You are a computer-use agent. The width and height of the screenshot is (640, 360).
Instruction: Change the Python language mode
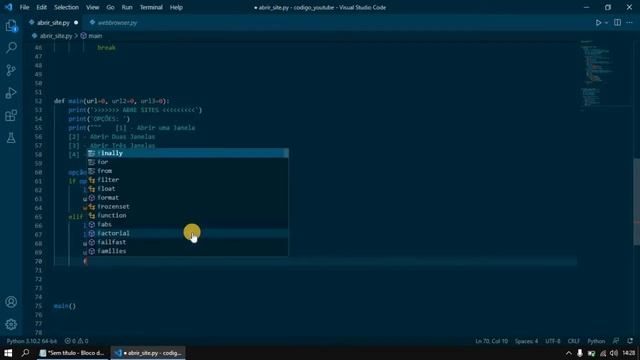(596, 341)
